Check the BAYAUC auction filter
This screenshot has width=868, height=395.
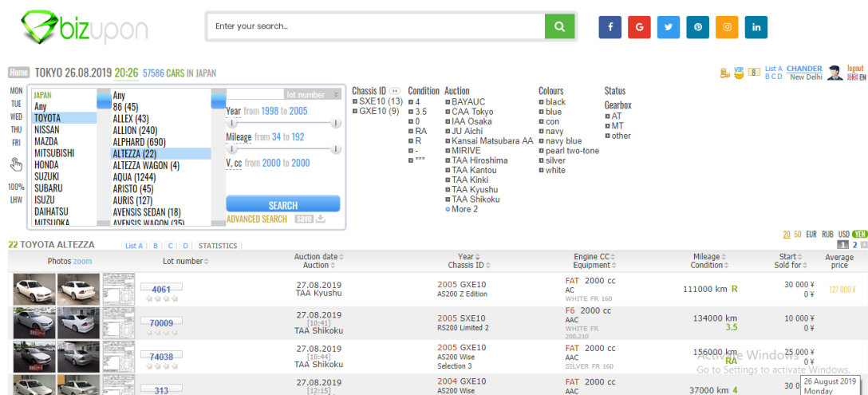coord(448,102)
